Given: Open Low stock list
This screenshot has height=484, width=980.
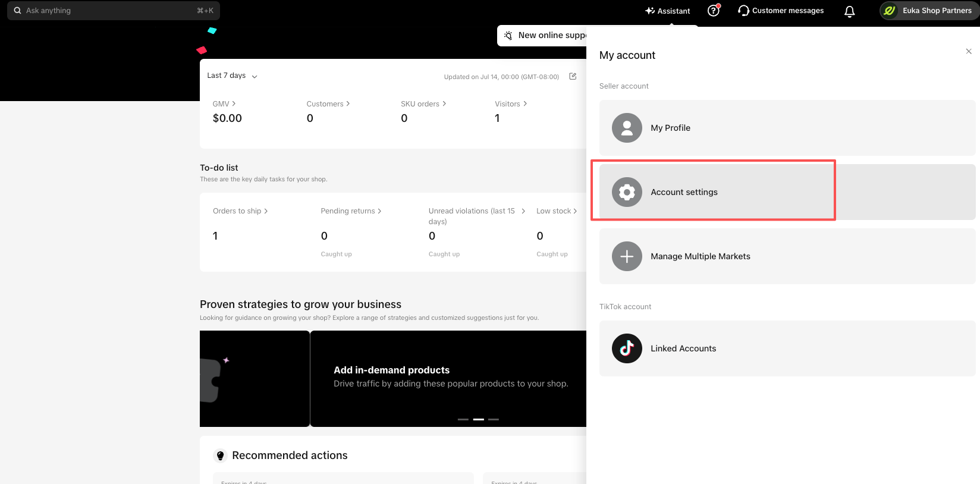Looking at the screenshot, I should pos(557,211).
